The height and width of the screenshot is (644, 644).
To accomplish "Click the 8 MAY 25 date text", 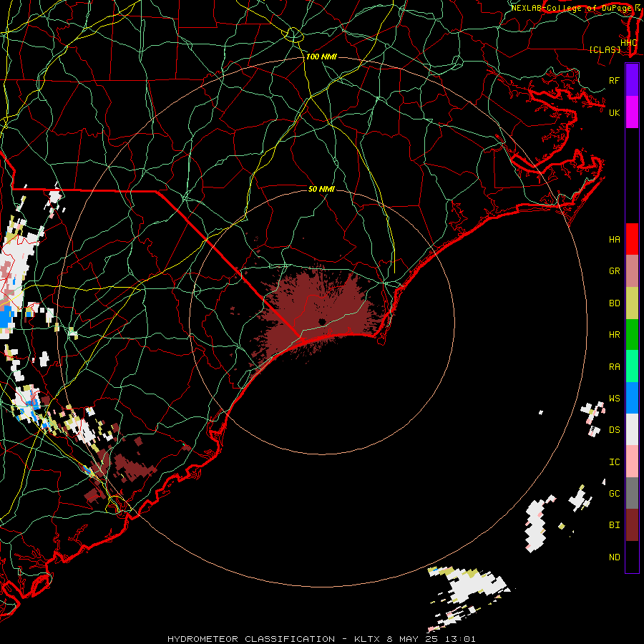I will (x=412, y=639).
